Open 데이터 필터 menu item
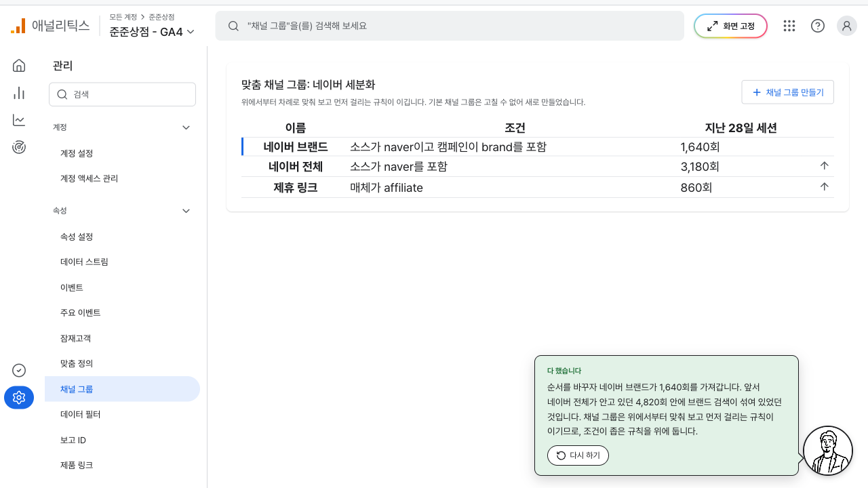This screenshot has width=868, height=488. (122, 414)
